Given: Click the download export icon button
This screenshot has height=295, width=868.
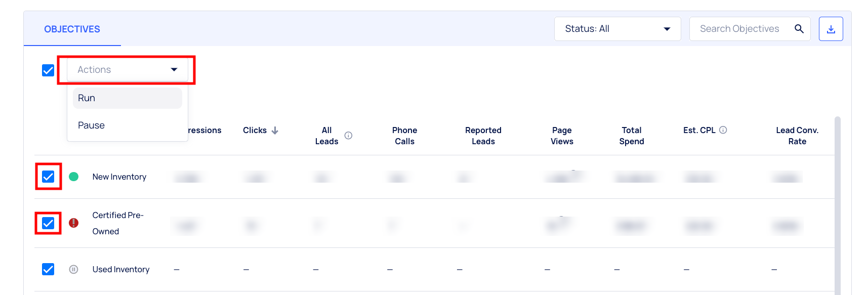Looking at the screenshot, I should [x=831, y=29].
